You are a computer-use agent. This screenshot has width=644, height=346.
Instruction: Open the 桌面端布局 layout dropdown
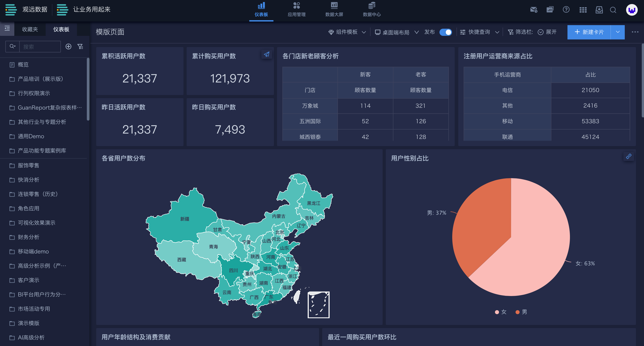(397, 32)
